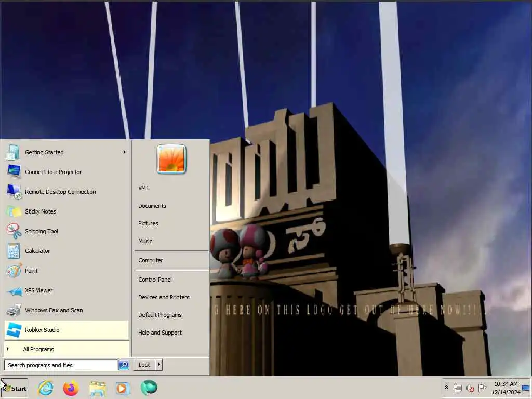Expand All Programs list
Screen dimensions: 532x399
(x=67, y=349)
